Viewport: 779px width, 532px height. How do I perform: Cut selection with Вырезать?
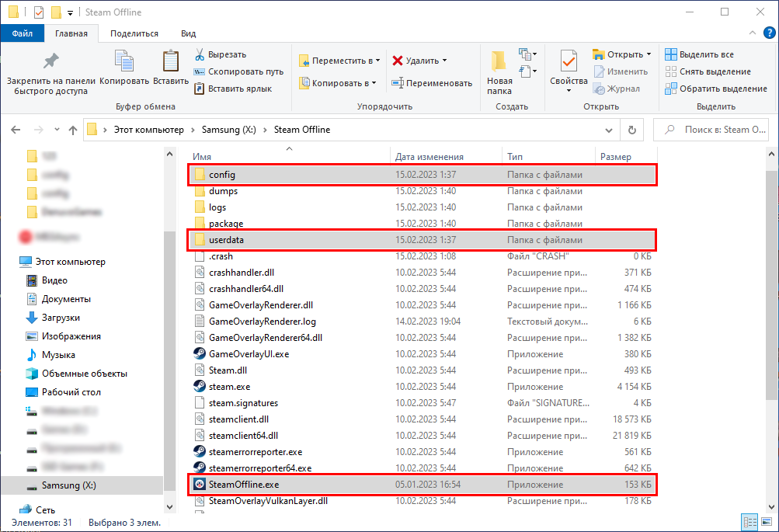coord(220,54)
